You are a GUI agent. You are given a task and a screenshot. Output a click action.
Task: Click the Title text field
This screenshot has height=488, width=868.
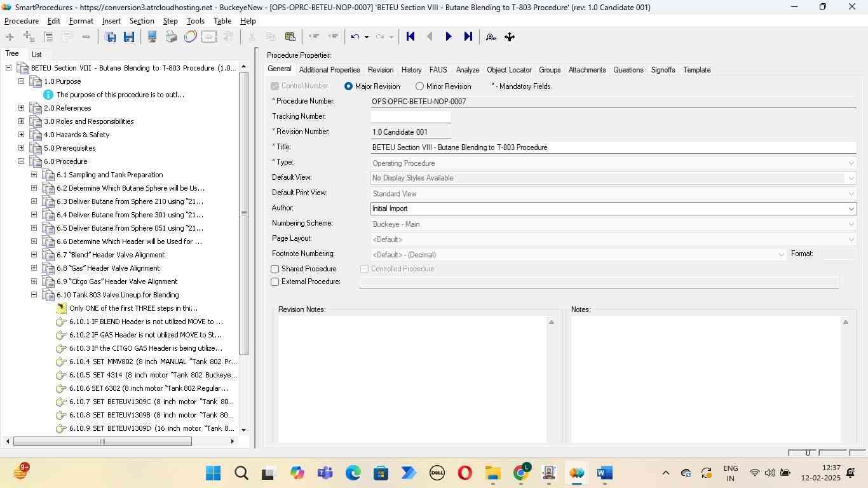coord(613,147)
